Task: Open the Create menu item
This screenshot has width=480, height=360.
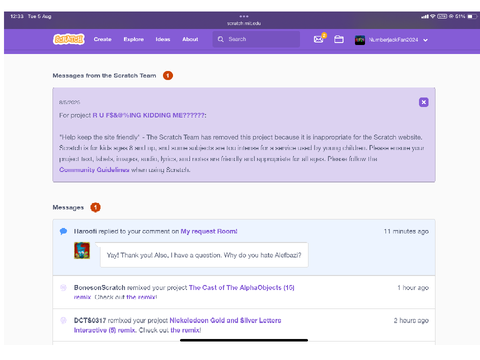Action: [102, 39]
